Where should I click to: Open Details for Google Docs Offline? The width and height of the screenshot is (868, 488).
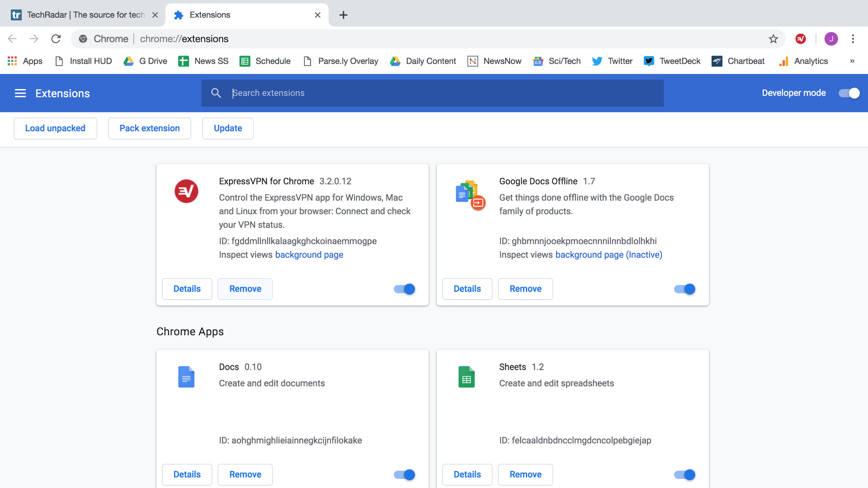tap(467, 289)
